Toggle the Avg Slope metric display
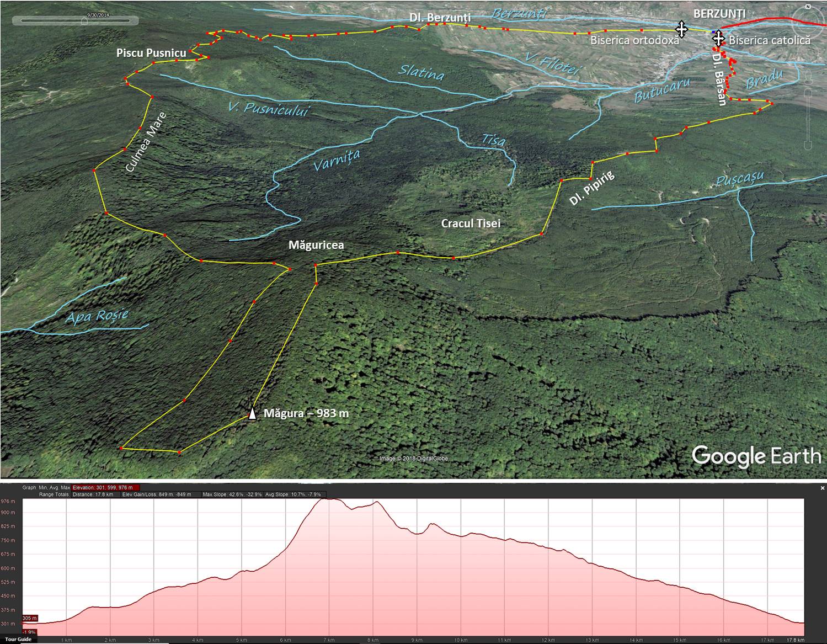This screenshot has width=827, height=644. click(x=295, y=494)
